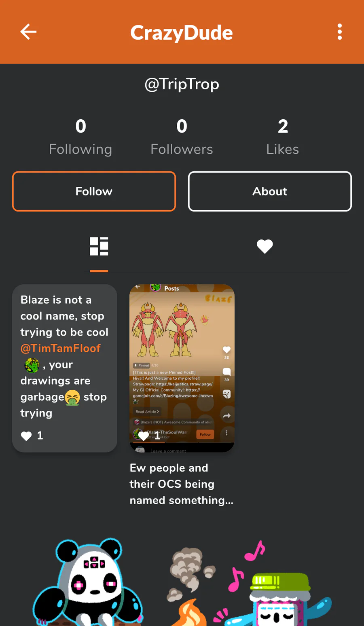Switch to the liked posts heart tab

(x=265, y=246)
